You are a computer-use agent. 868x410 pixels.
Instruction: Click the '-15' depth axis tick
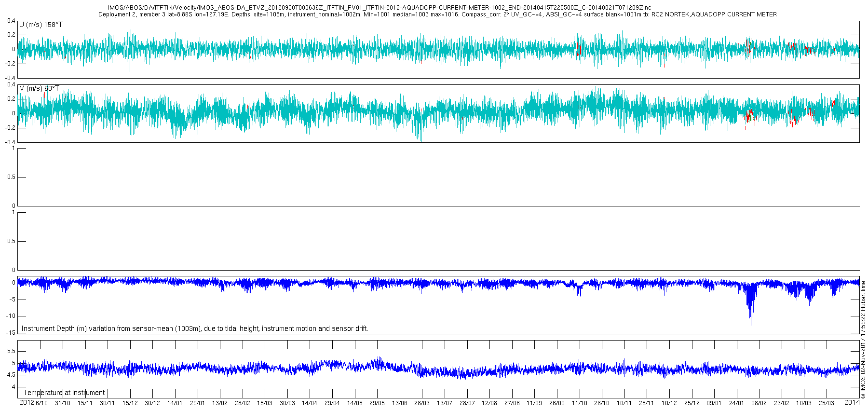tap(11, 333)
